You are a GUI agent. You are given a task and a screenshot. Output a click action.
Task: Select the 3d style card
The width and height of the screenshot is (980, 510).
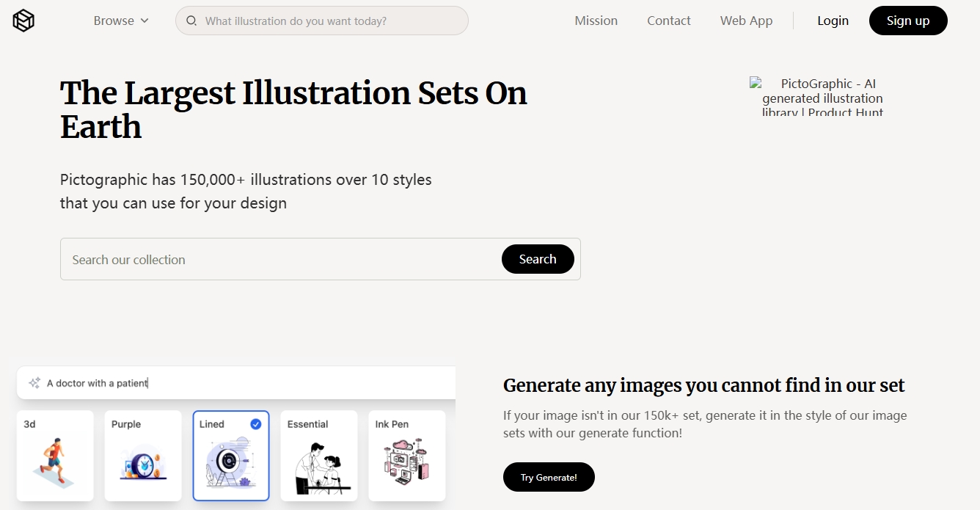(x=55, y=456)
